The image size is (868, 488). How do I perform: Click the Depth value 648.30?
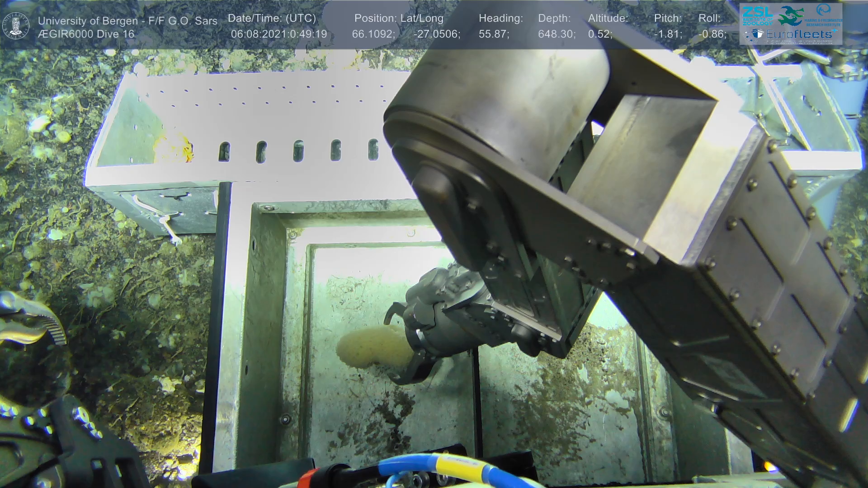click(x=557, y=34)
